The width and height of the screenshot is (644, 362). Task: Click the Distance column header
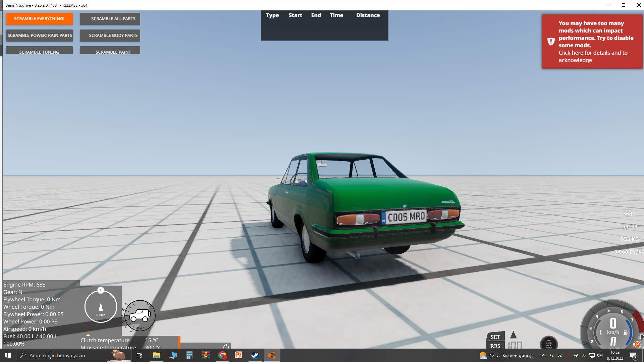368,15
